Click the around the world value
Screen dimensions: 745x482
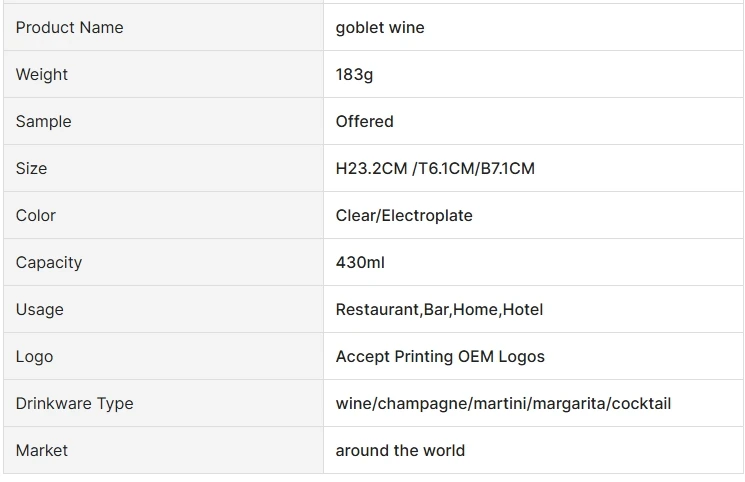[400, 451]
